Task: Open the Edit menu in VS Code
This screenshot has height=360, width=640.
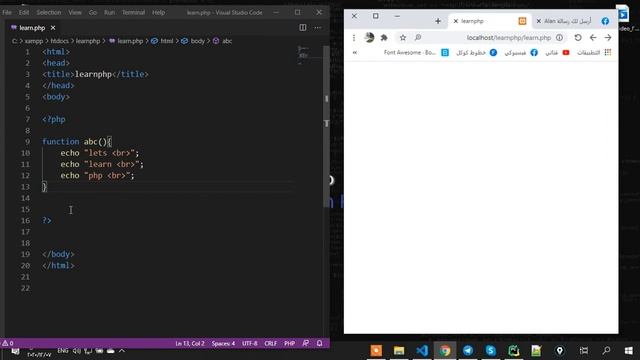Action: (24, 12)
